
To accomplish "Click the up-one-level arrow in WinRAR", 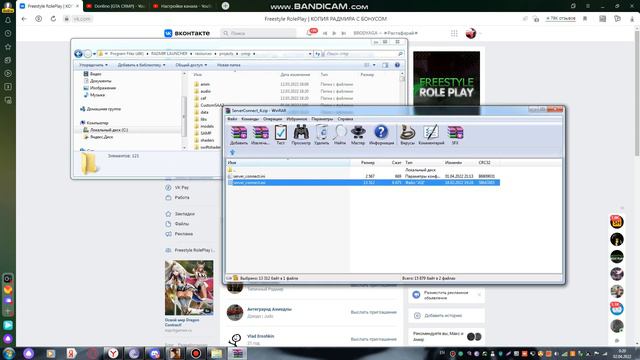I will click(x=232, y=152).
